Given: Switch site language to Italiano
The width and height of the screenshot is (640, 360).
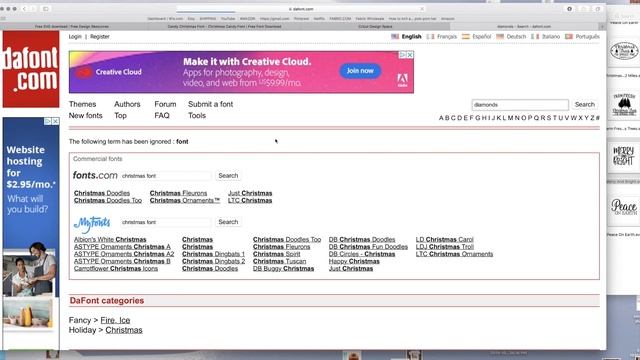Looking at the screenshot, I should [545, 36].
